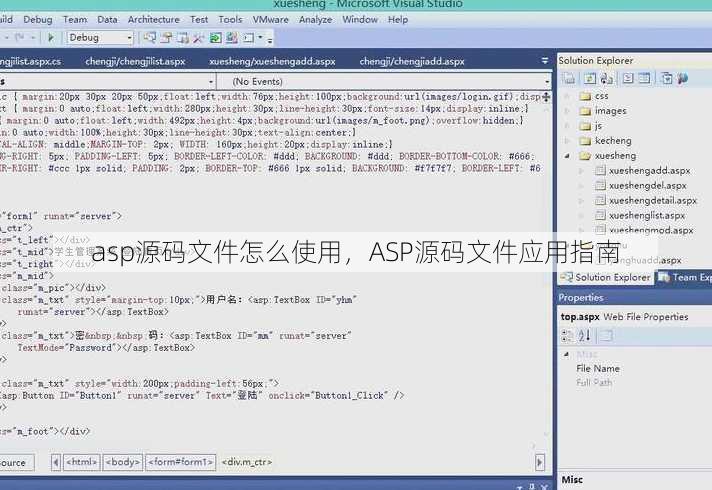712x490 pixels.
Task: Click View Code icon in Solution Explorer
Action: 628,78
